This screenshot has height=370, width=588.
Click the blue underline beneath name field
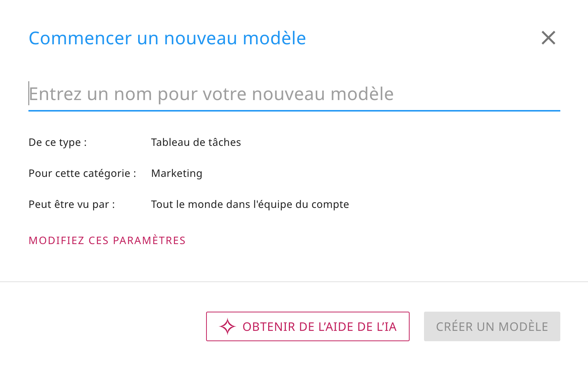(x=294, y=110)
